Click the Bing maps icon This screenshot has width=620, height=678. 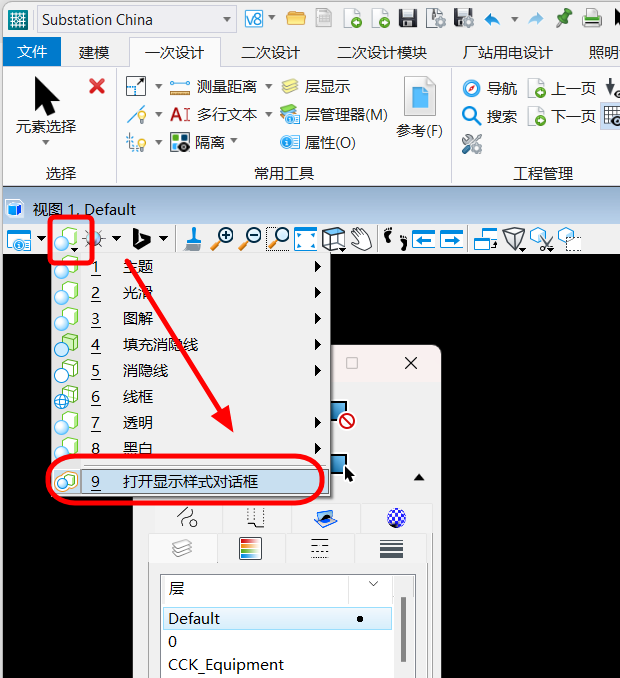142,239
